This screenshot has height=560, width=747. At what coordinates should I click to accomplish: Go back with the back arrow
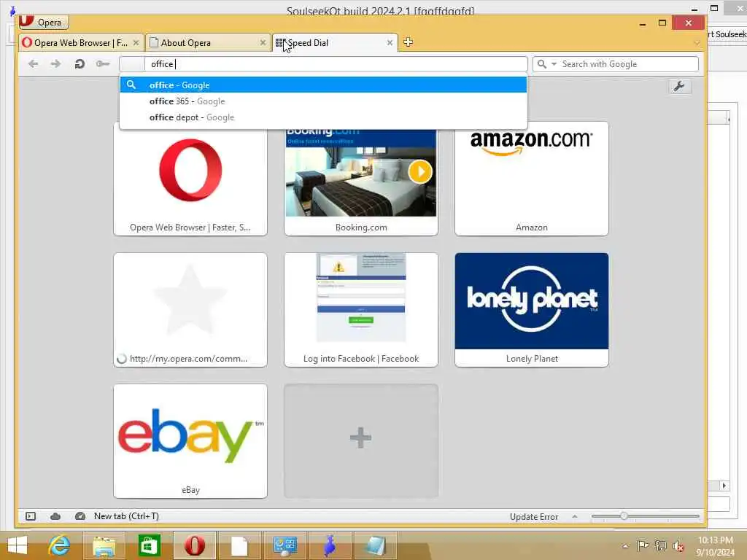click(33, 64)
